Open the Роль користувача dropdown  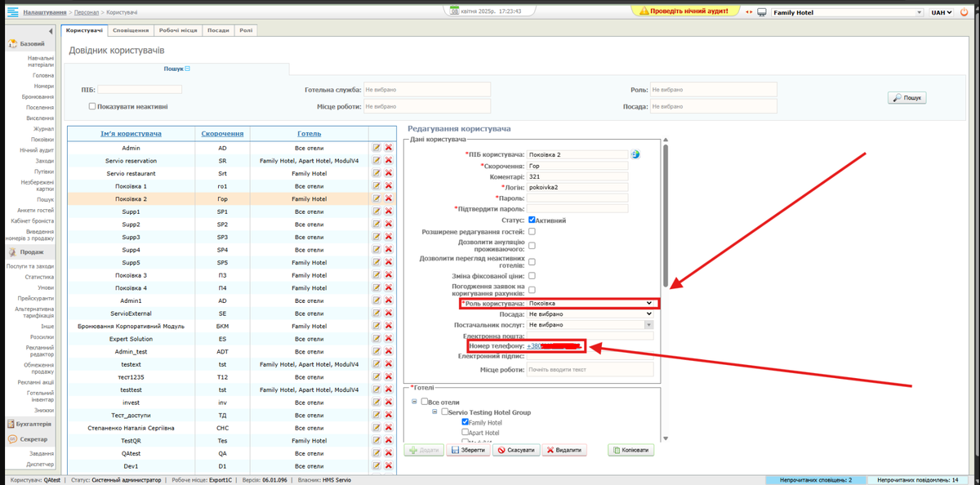pos(590,304)
